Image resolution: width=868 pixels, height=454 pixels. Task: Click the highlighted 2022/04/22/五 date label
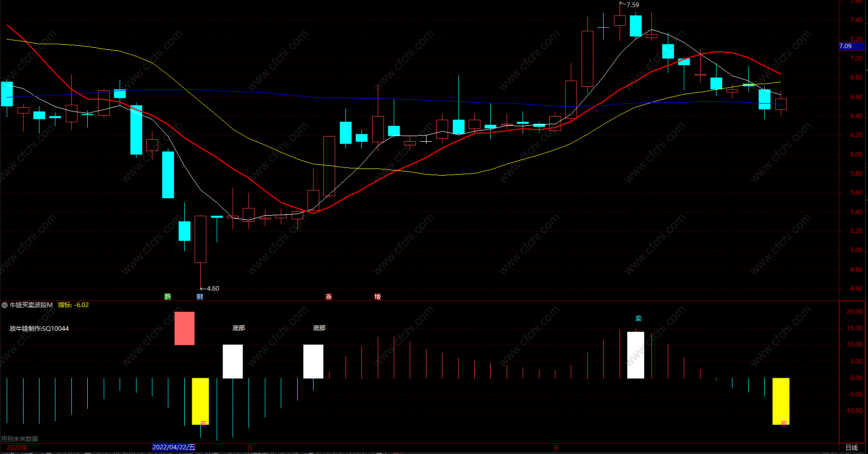(x=174, y=447)
